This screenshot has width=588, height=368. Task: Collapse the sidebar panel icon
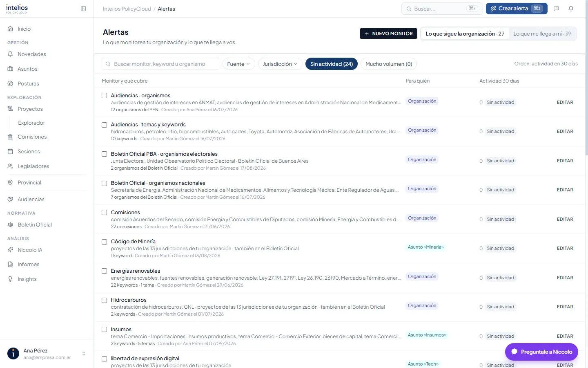point(83,9)
